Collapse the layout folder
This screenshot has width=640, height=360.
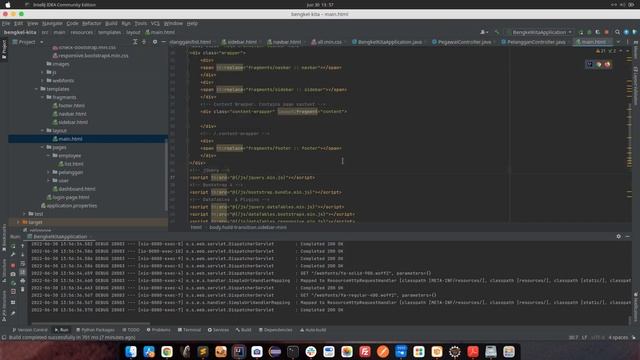tap(42, 130)
